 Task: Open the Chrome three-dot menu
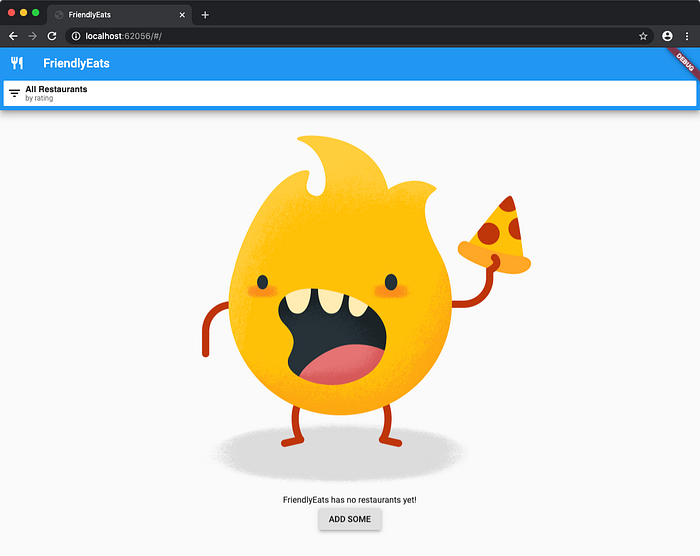click(x=687, y=36)
